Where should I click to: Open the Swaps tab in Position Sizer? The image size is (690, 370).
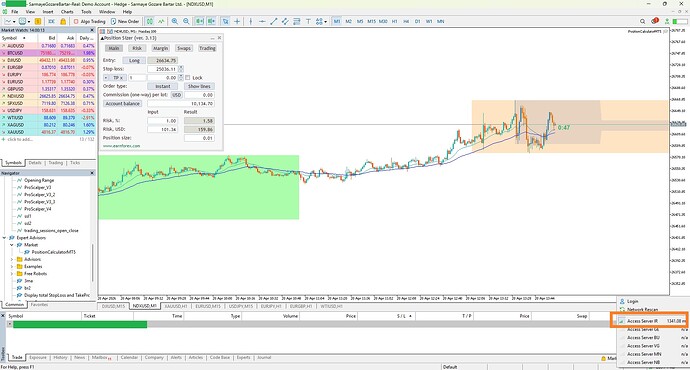[184, 48]
